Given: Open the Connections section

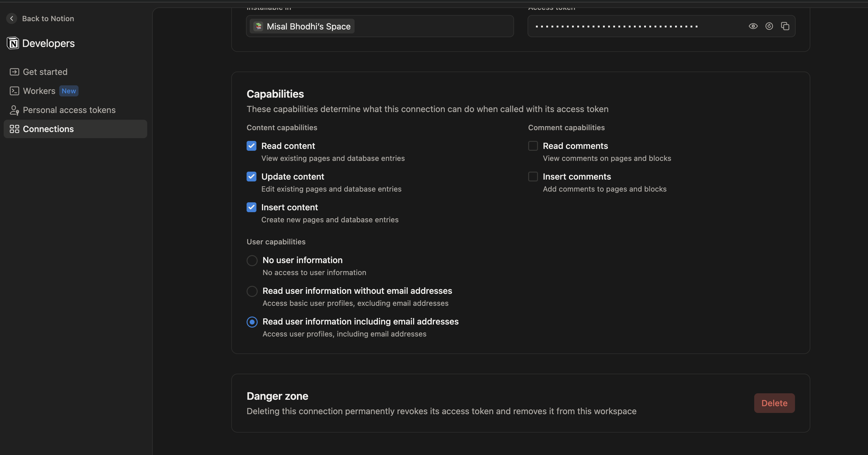Looking at the screenshot, I should point(75,129).
